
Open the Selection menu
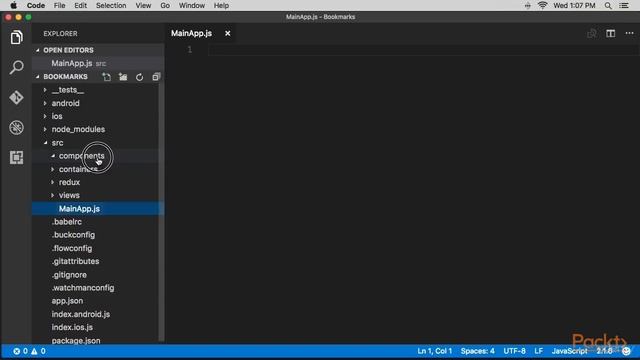click(111, 5)
